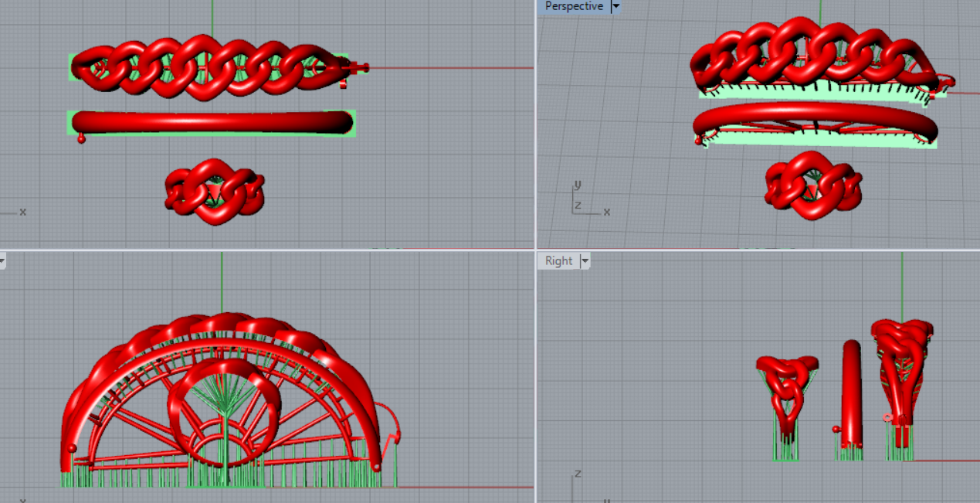Click the outer arch's top in bottom-left viewport
The image size is (980, 503).
tap(222, 318)
